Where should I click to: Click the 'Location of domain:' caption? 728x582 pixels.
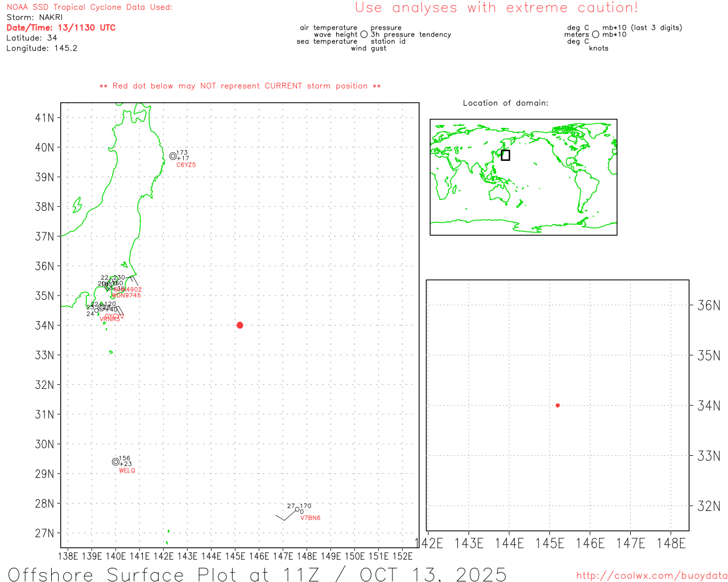pos(506,103)
